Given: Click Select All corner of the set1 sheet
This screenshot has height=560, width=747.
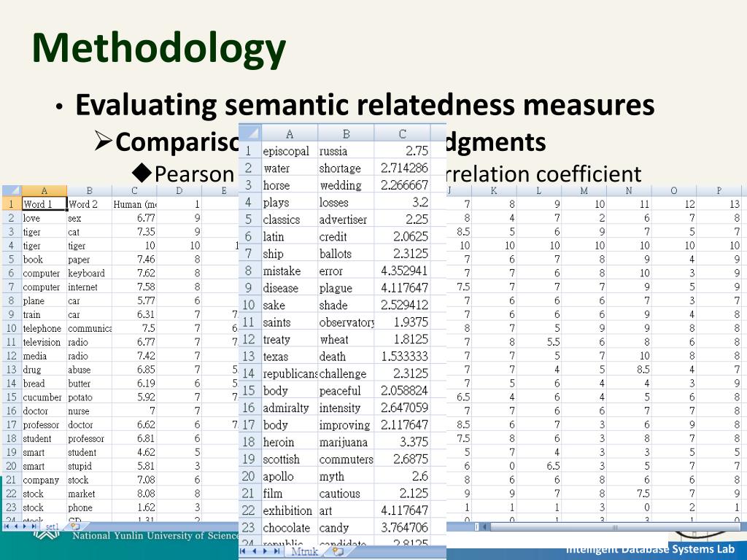Looking at the screenshot, I should [x=12, y=190].
